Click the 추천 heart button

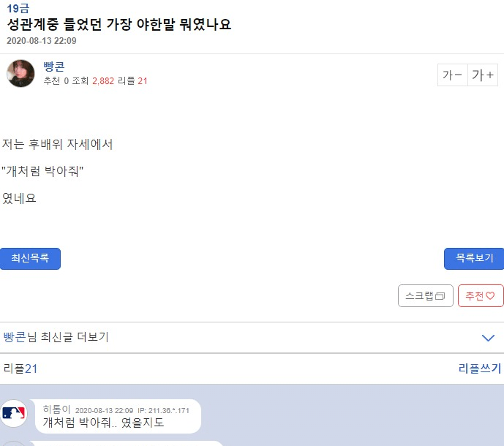(x=481, y=296)
